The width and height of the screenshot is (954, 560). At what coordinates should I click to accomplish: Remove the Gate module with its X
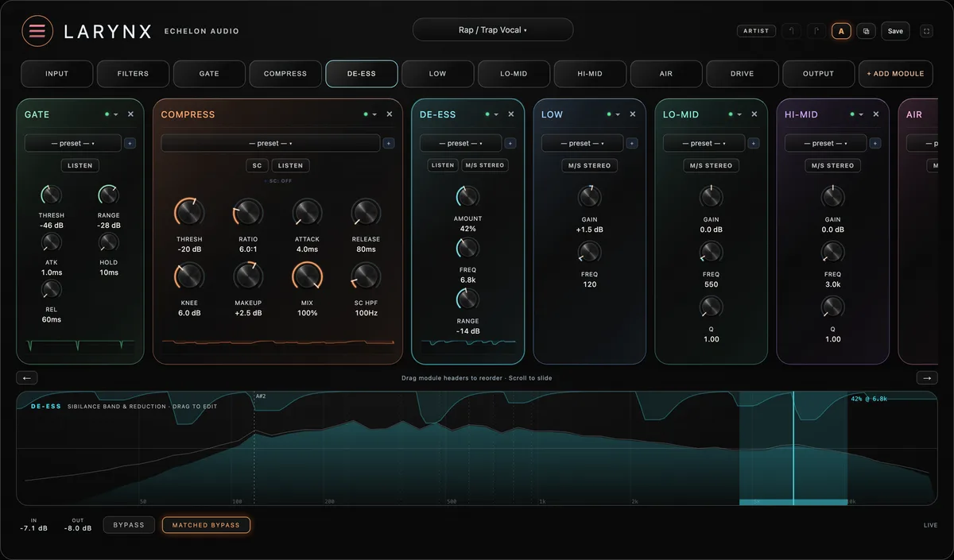(x=130, y=114)
